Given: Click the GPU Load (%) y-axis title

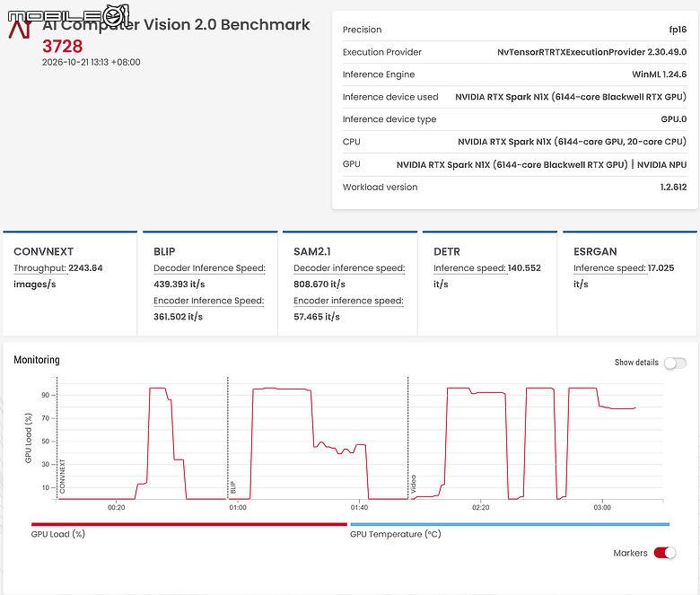Looking at the screenshot, I should pos(28,438).
